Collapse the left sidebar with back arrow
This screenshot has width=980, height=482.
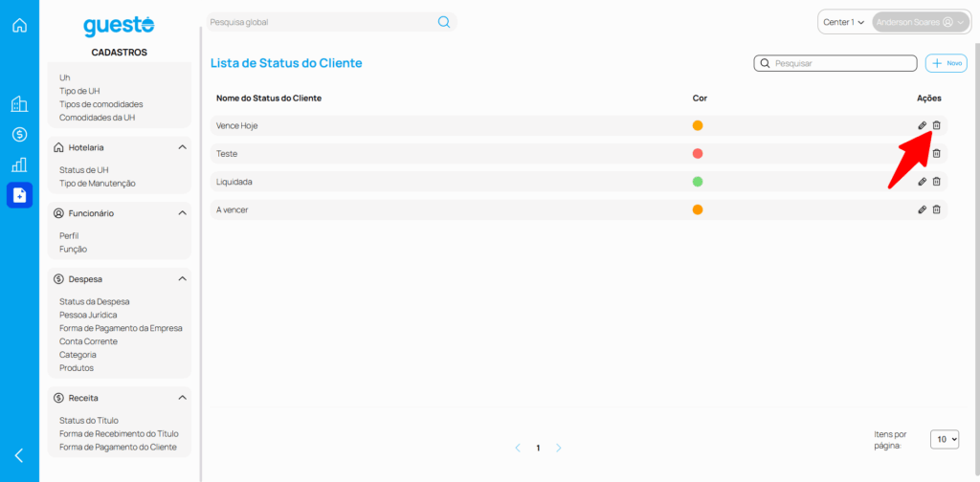[x=19, y=455]
